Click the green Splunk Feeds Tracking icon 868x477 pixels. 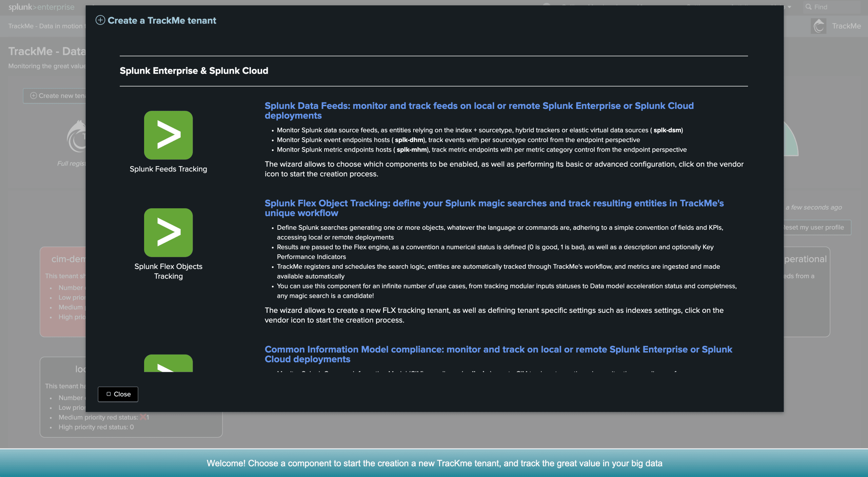click(x=168, y=135)
